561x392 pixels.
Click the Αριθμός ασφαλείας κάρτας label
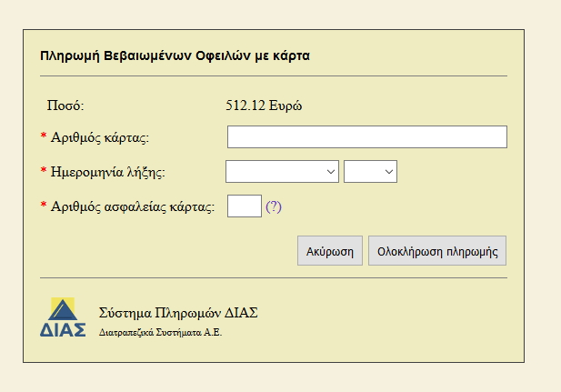pos(133,206)
